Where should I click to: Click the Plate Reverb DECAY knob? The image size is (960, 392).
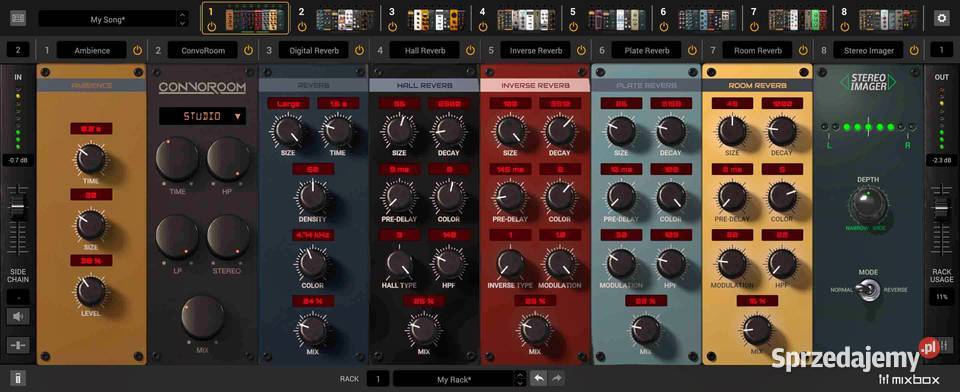tap(671, 131)
